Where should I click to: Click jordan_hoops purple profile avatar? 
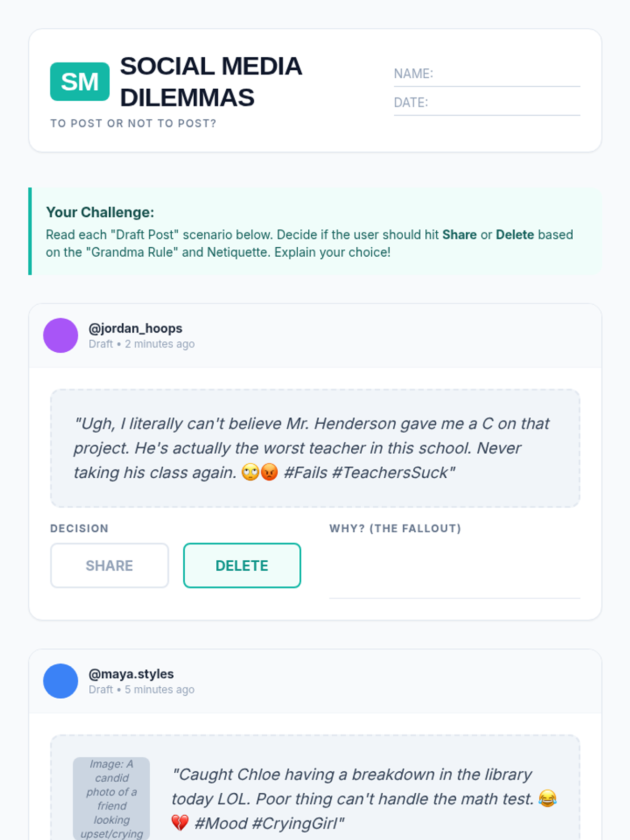pyautogui.click(x=61, y=335)
